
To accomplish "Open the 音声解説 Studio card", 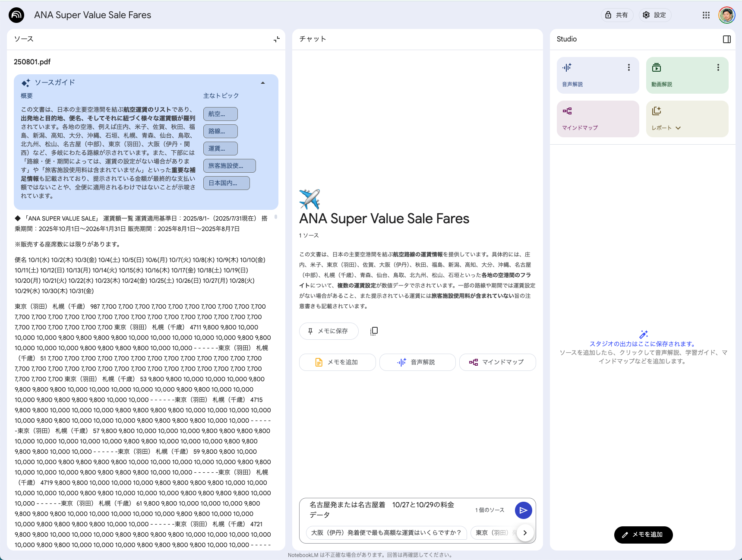I will click(598, 75).
